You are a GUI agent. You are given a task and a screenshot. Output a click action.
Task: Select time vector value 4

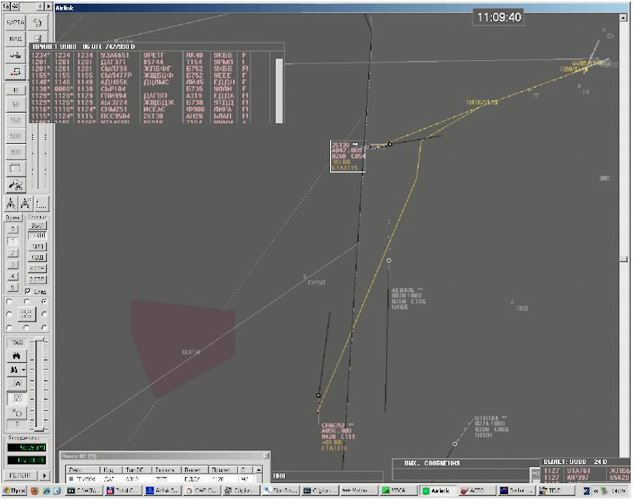click(x=13, y=276)
